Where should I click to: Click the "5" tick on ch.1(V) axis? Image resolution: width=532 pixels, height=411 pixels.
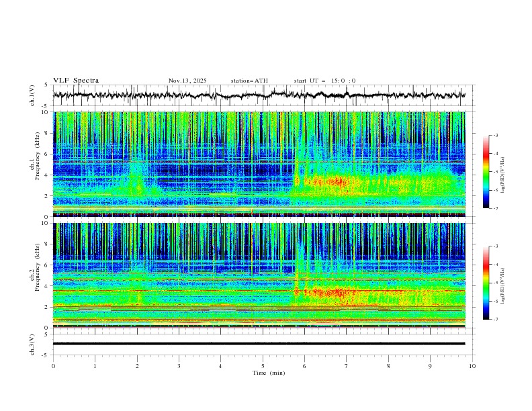coord(47,85)
